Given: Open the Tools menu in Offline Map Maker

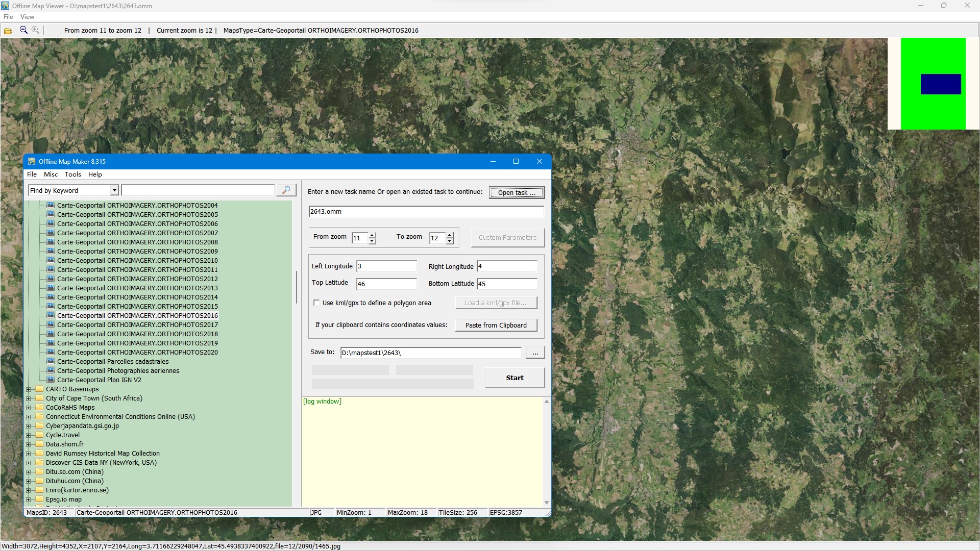Looking at the screenshot, I should [x=73, y=174].
